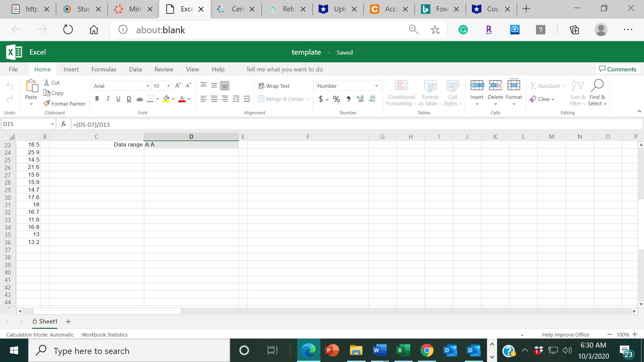Viewport: 644px width, 362px height.
Task: Click the Tell me search box
Action: [x=284, y=69]
